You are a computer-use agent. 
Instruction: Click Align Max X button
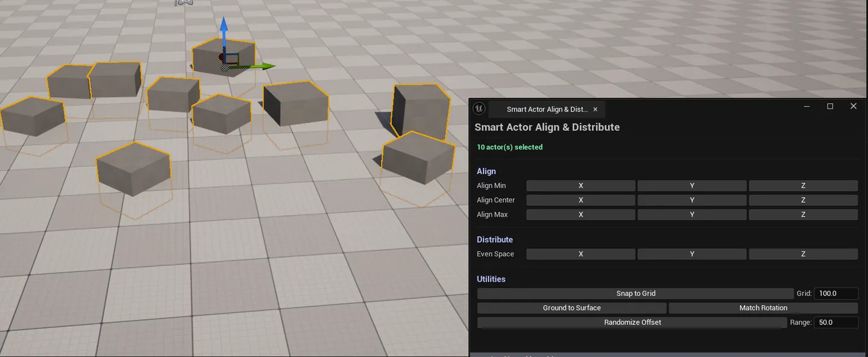pyautogui.click(x=580, y=215)
